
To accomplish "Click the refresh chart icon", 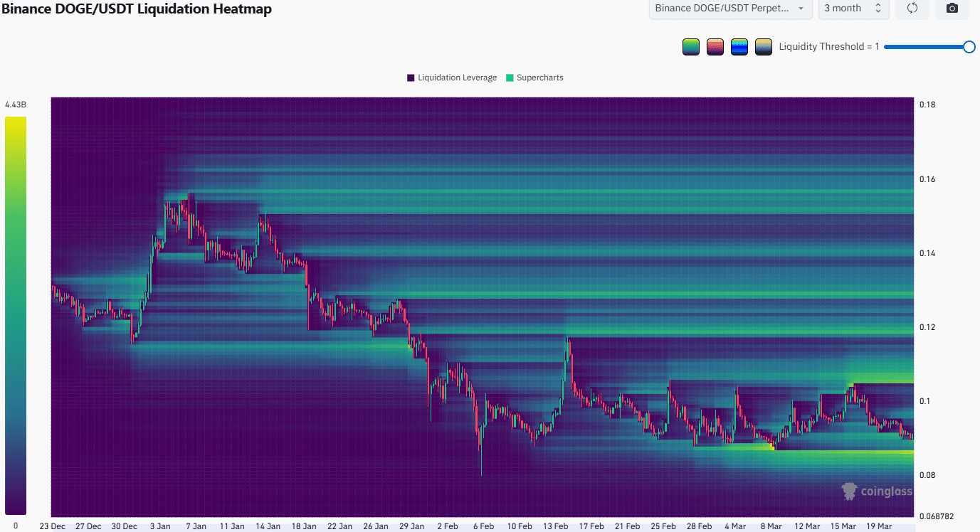I will [912, 9].
